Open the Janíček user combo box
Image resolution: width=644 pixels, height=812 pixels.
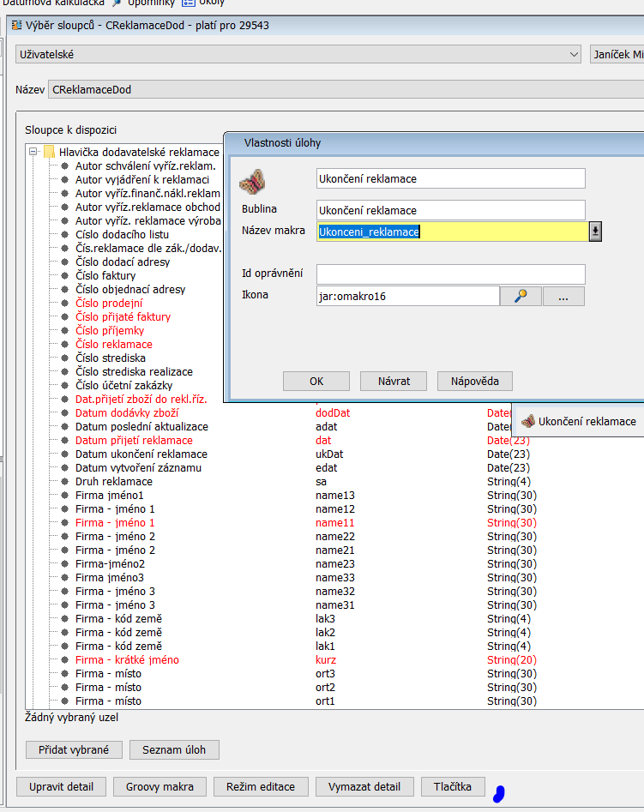click(617, 54)
